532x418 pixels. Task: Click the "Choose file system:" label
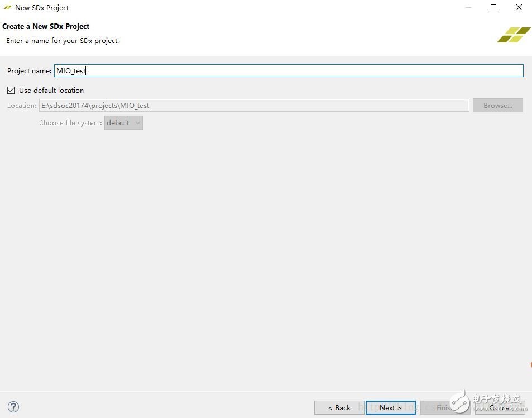click(x=70, y=123)
